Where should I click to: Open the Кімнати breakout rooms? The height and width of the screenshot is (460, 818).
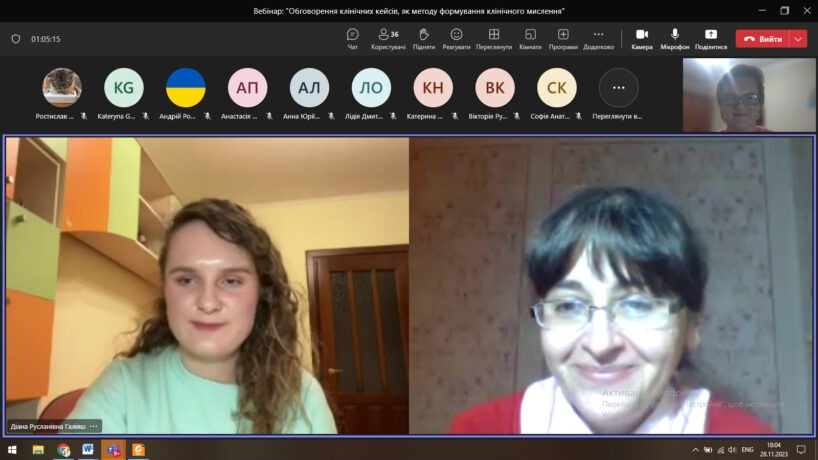click(x=530, y=39)
